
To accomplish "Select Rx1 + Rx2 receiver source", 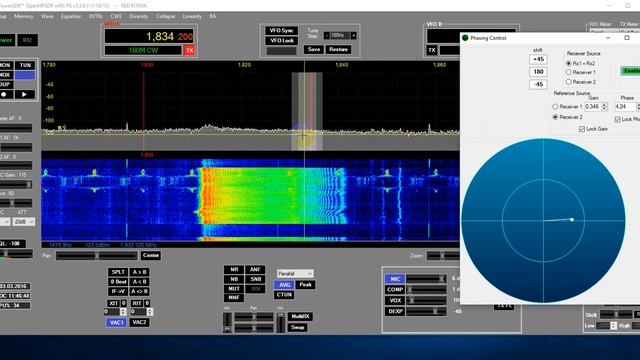I will click(x=569, y=63).
